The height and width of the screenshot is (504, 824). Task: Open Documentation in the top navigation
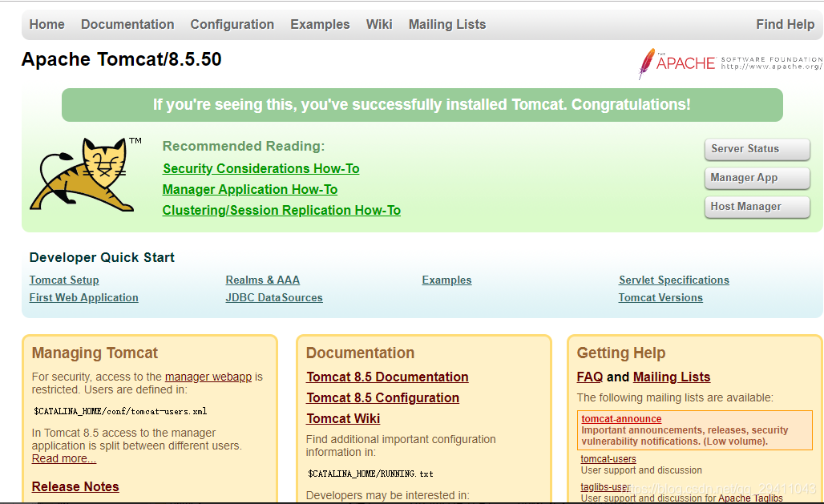pyautogui.click(x=127, y=24)
